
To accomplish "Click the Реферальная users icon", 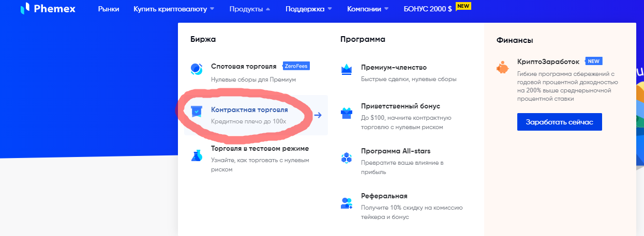I will click(x=347, y=203).
